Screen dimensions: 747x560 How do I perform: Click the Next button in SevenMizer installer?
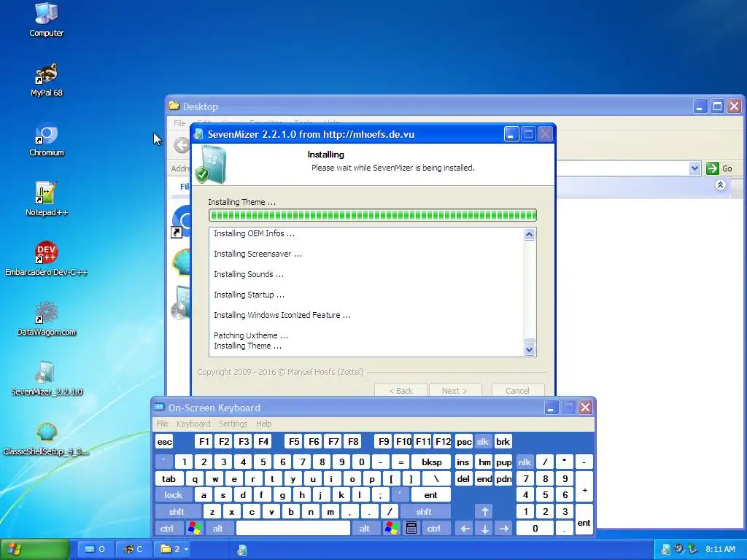[455, 391]
